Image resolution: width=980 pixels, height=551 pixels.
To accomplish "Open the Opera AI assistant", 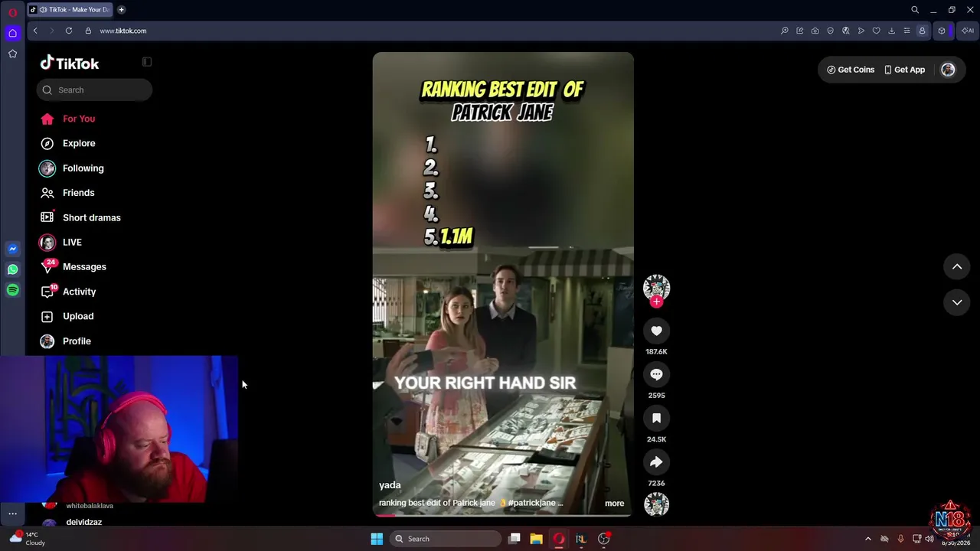I will point(967,31).
